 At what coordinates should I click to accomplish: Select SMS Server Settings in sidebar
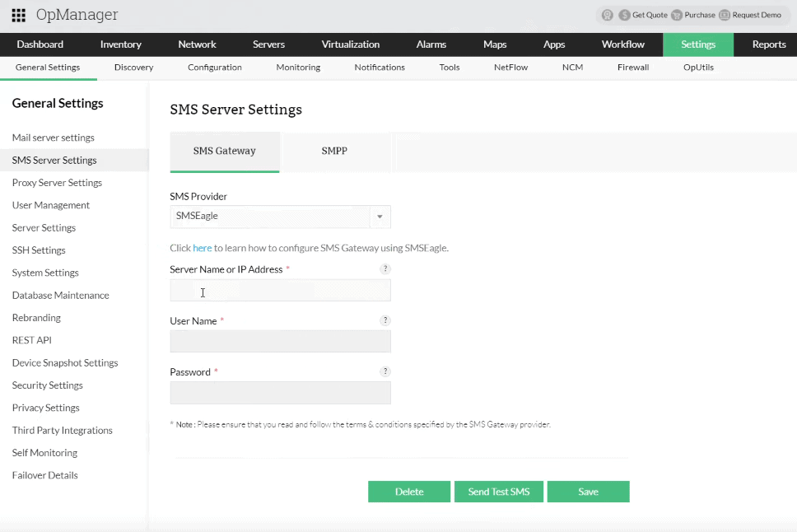[x=54, y=161]
